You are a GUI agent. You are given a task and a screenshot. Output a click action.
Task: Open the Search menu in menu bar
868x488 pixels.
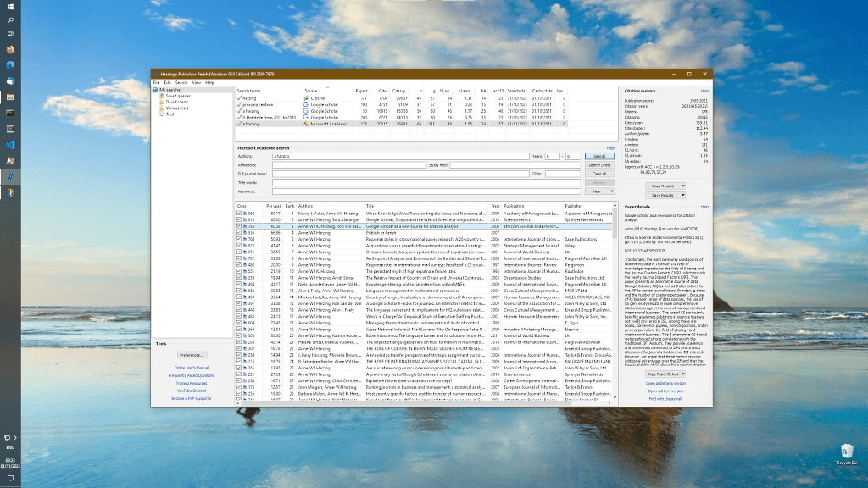coord(181,82)
